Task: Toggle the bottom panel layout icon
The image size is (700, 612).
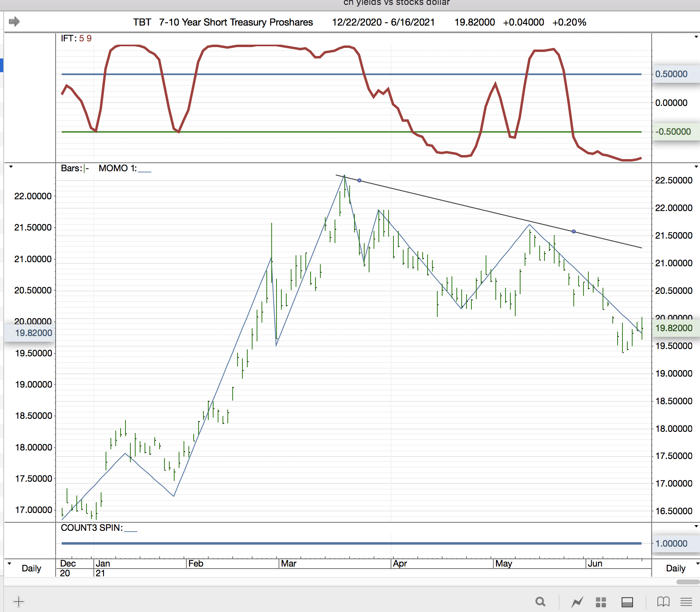Action: (627, 602)
